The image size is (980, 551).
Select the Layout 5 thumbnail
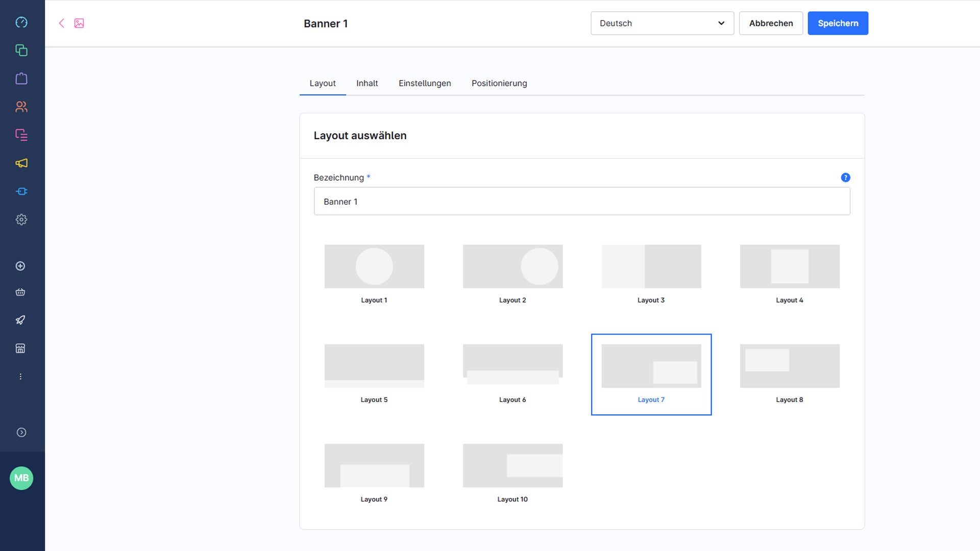[374, 366]
